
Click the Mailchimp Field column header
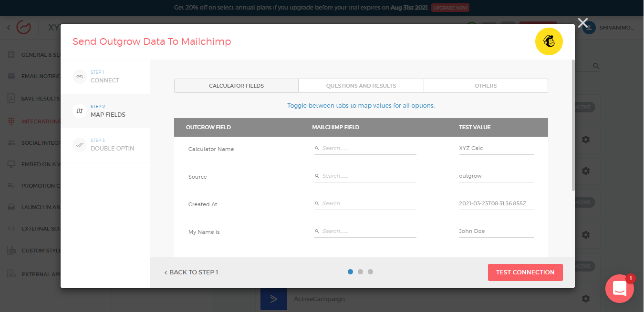336,127
